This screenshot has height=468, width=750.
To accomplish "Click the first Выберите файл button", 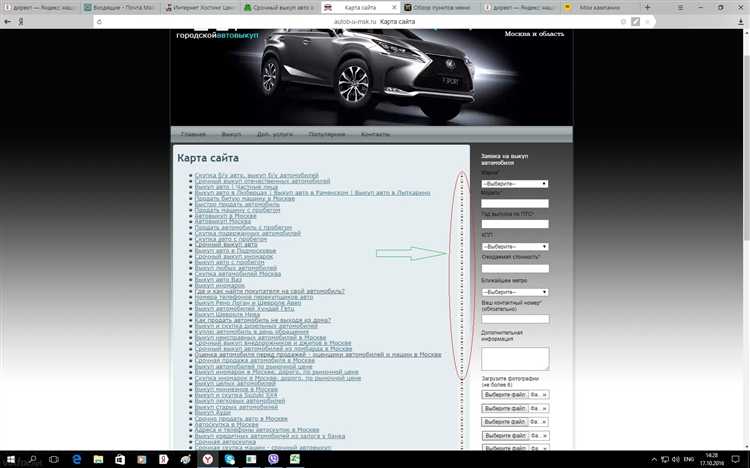I will tap(504, 394).
